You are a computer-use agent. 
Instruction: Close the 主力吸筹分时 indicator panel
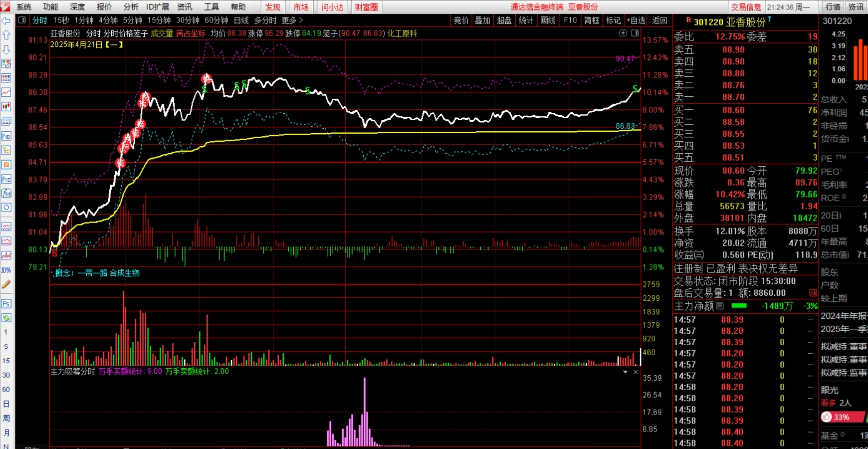click(x=636, y=372)
